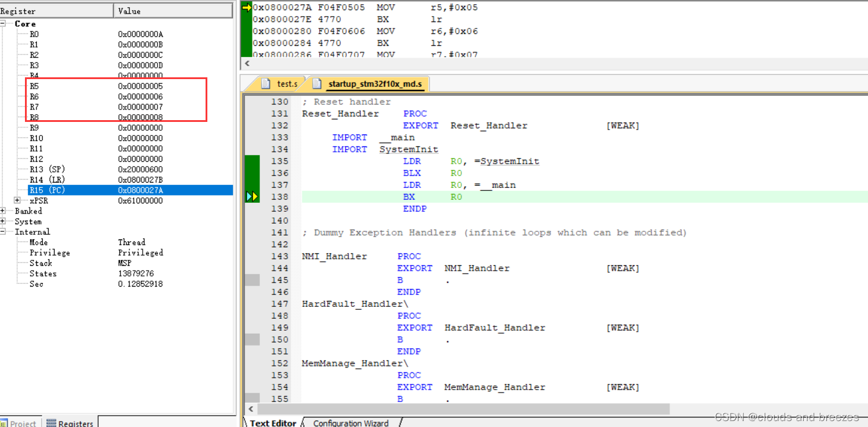868x427 pixels.
Task: Select the Text Editor bottom tab
Action: pos(273,423)
